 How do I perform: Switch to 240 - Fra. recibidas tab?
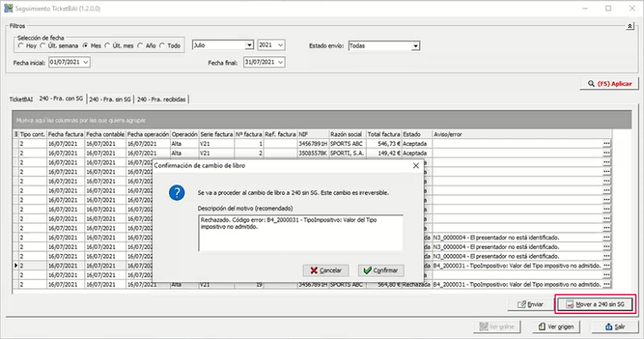161,100
